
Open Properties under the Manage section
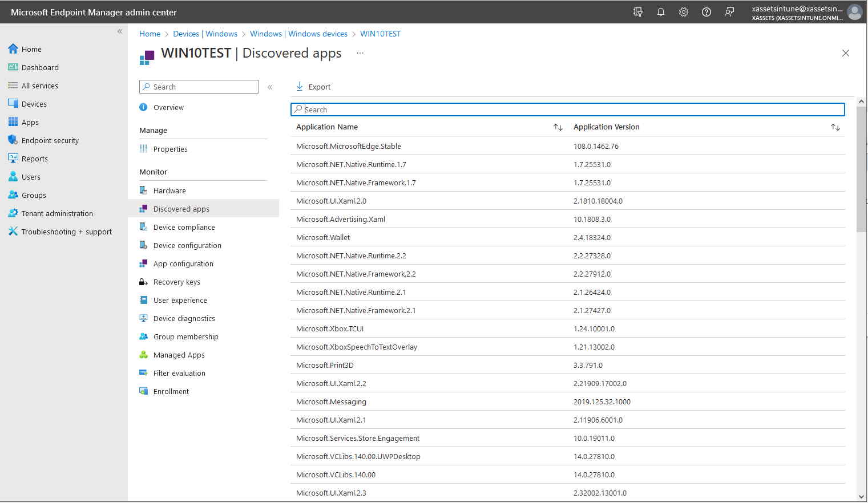tap(170, 149)
